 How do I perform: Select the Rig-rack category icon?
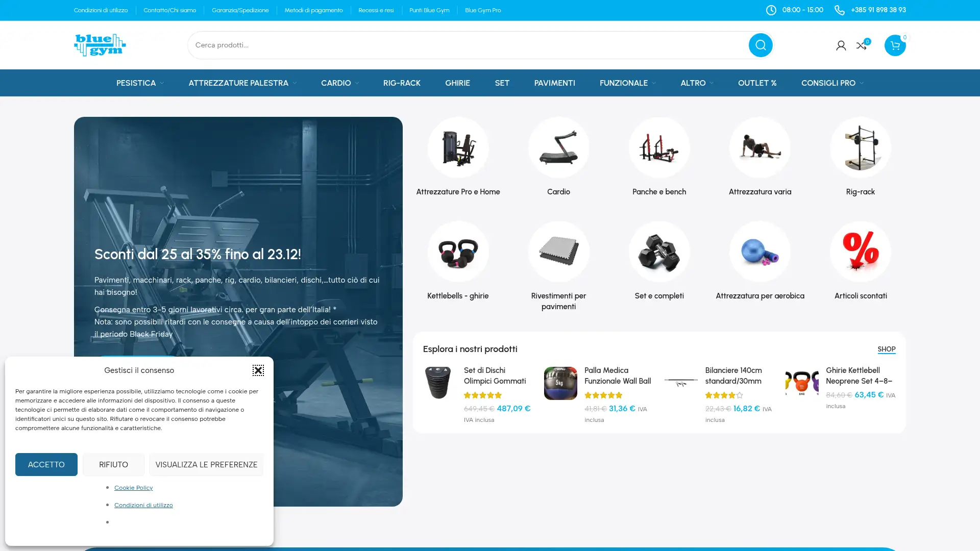(x=860, y=147)
